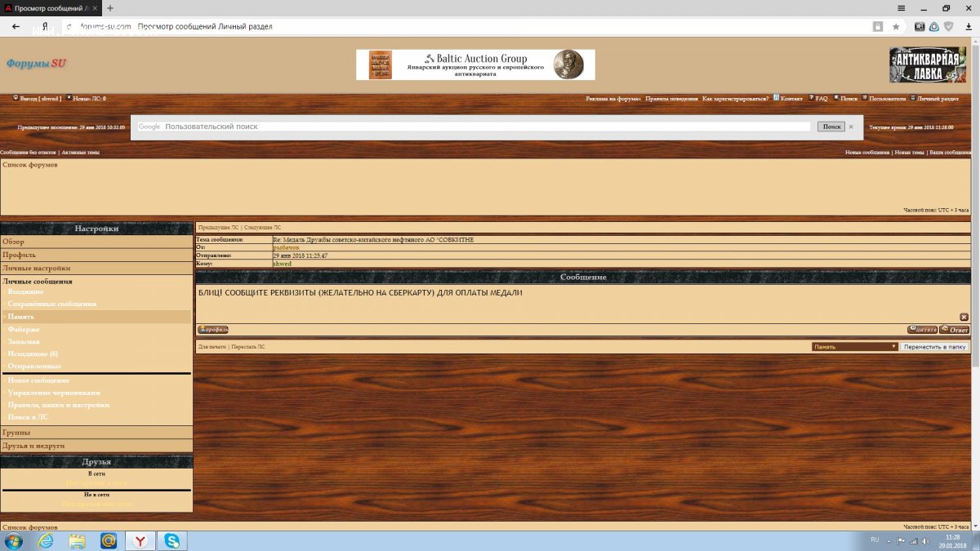Open the Baltic Auction Group banner
This screenshot has width=980, height=551.
click(x=475, y=64)
